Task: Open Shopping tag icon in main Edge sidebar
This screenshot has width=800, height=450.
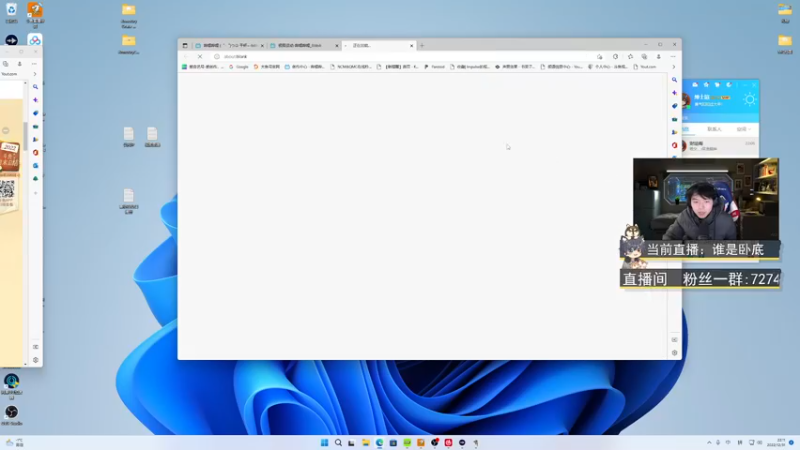Action: pyautogui.click(x=674, y=106)
